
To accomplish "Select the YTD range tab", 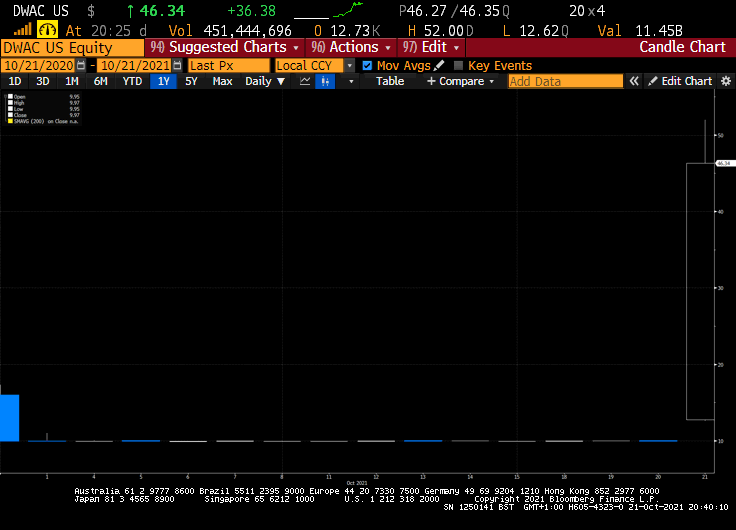I will coord(132,81).
